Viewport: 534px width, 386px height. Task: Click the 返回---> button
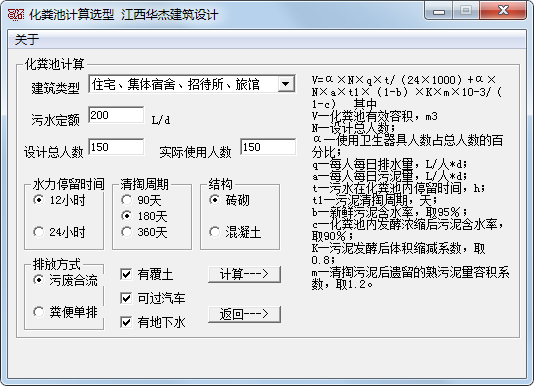(x=244, y=314)
